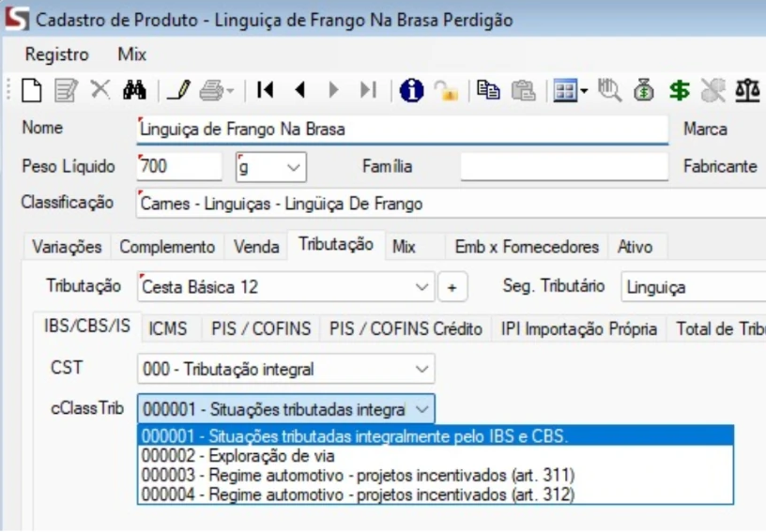
Task: Click the plus button beside Tributação
Action: coord(452,287)
